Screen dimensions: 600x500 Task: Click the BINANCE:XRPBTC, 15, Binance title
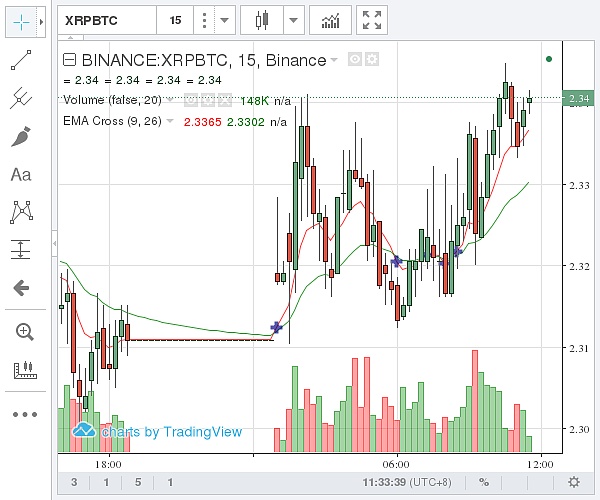point(204,60)
